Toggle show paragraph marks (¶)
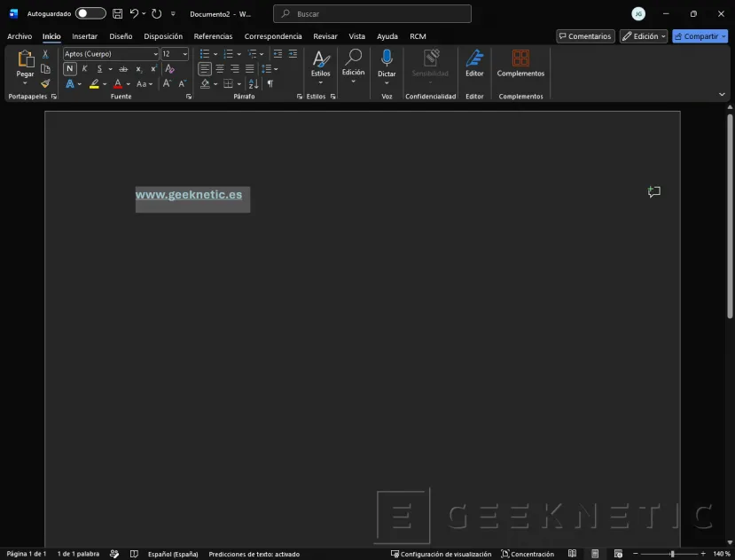735x560 pixels. coord(270,84)
